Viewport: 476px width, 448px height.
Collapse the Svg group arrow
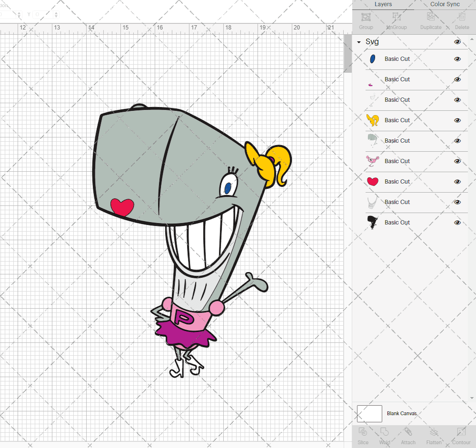tap(359, 42)
